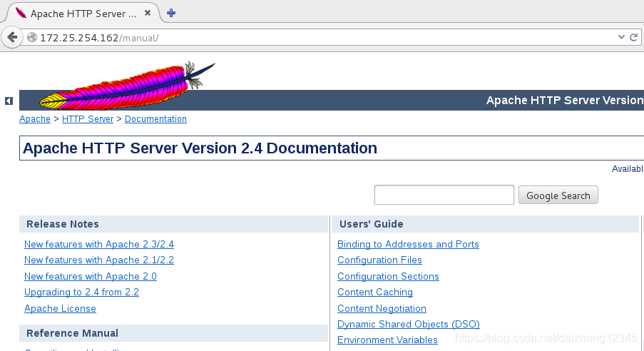Viewport: 644px width, 351px height.
Task: Open Binding to Addresses and Ports
Action: coord(408,244)
